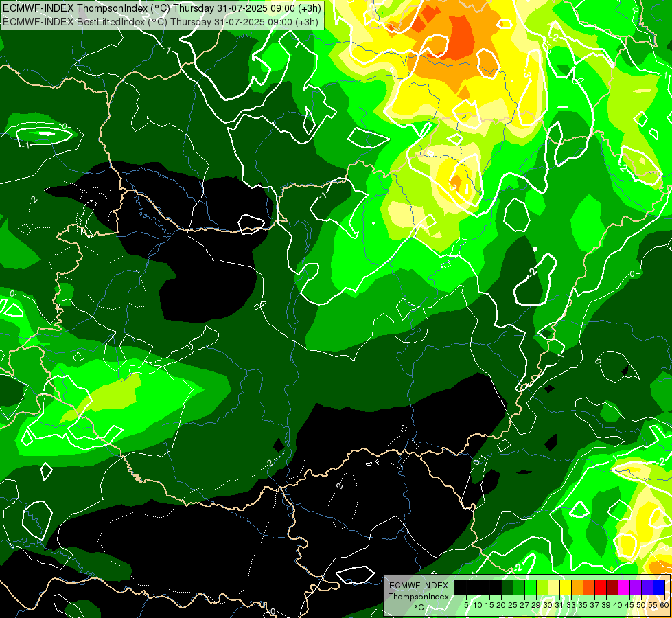
Task: Click the dark green 20–25 legend swatch
Action: [507, 587]
